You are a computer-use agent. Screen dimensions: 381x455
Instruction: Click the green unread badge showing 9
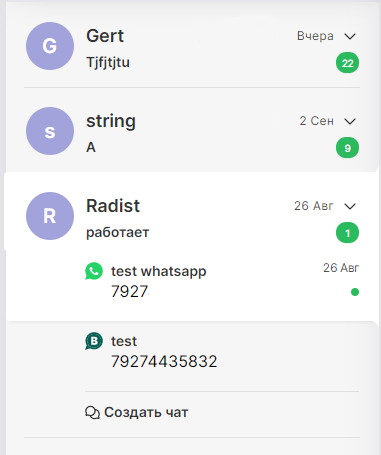(347, 148)
